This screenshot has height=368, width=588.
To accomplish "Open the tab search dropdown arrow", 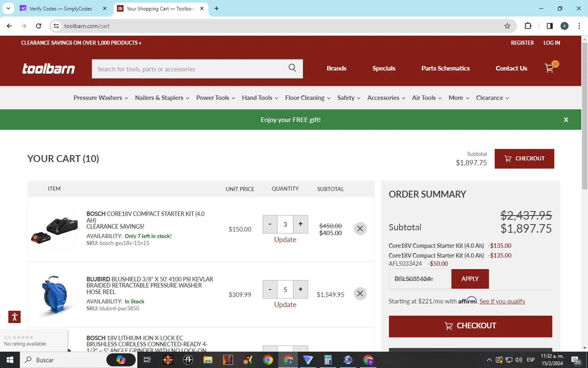I will click(8, 8).
